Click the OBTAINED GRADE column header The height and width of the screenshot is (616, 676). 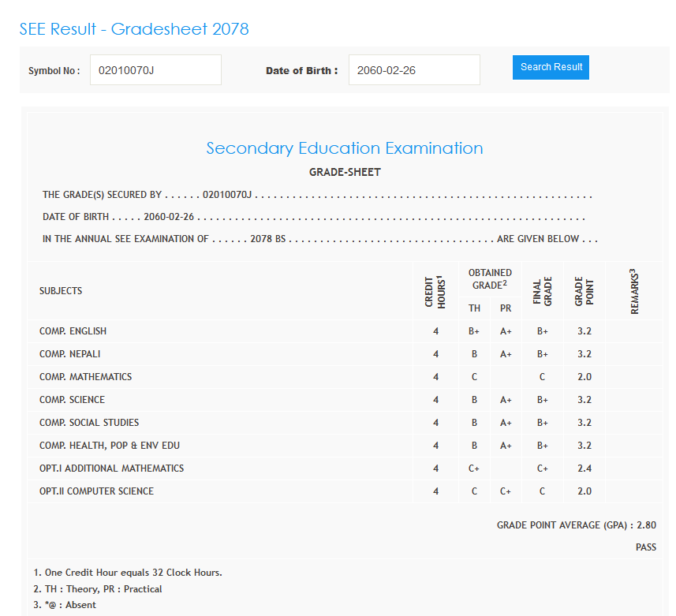[490, 279]
